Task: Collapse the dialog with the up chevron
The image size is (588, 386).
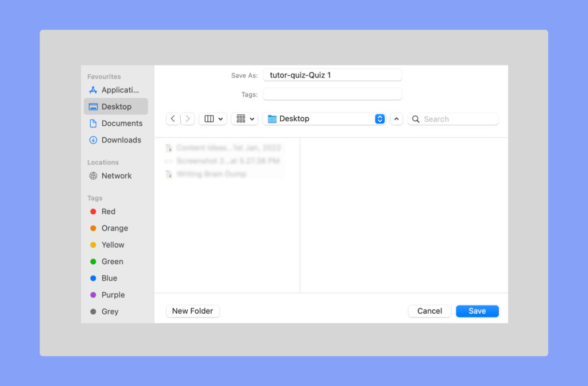Action: tap(396, 119)
